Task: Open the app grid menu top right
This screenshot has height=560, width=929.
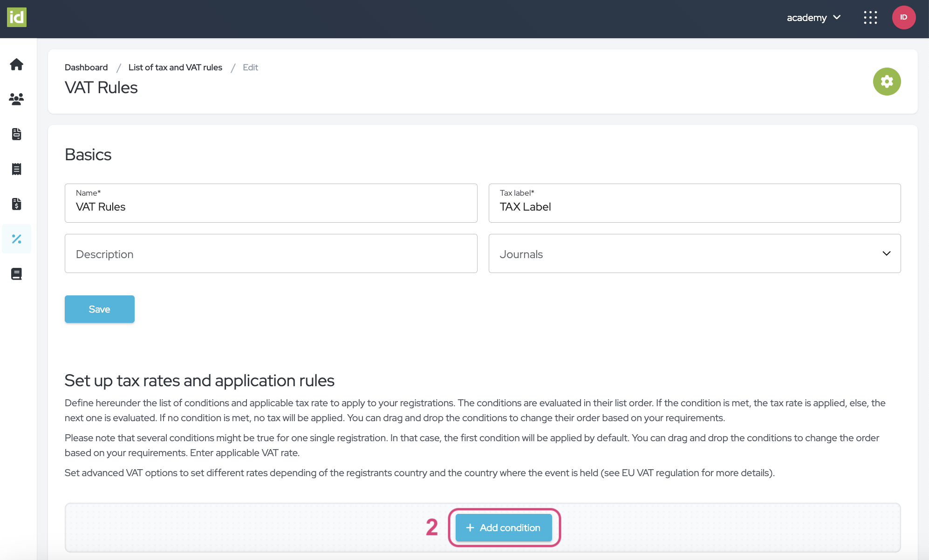Action: pyautogui.click(x=870, y=18)
